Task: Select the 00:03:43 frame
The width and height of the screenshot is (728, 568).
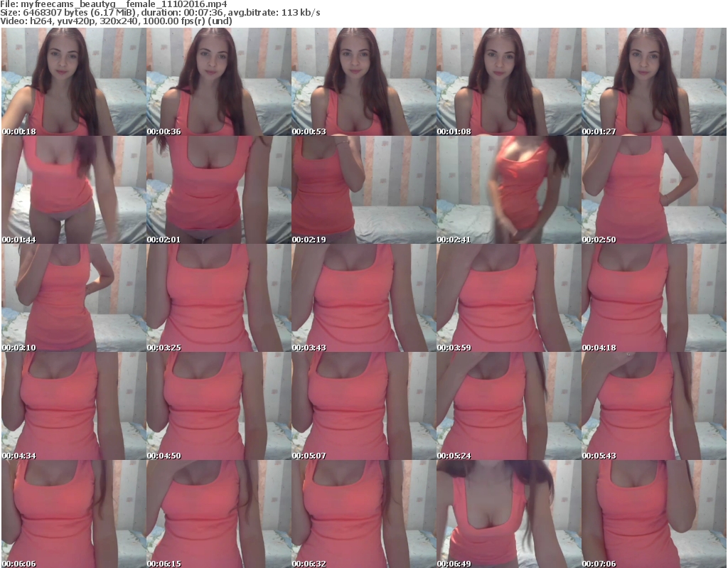Action: tap(363, 298)
